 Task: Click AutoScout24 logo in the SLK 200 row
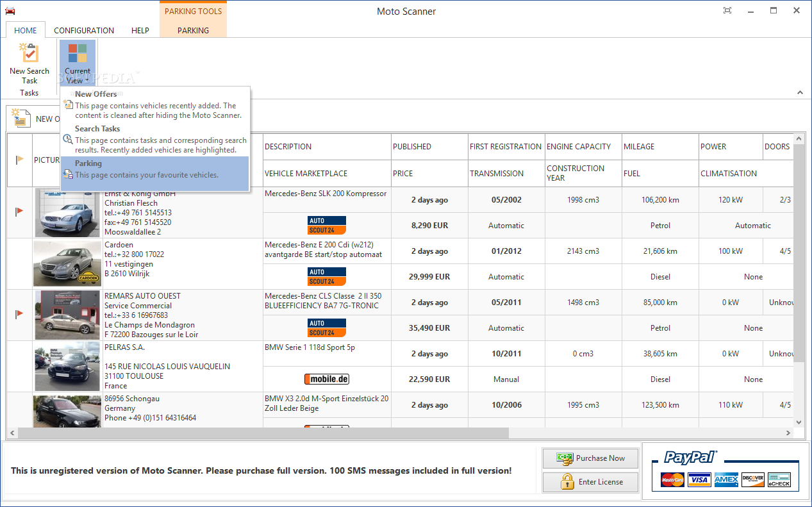(x=327, y=226)
